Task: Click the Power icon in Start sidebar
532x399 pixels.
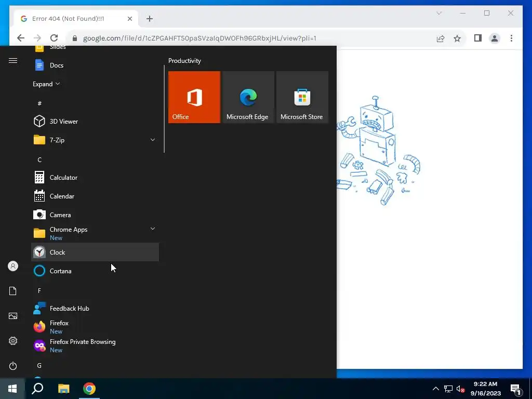Action: point(13,366)
